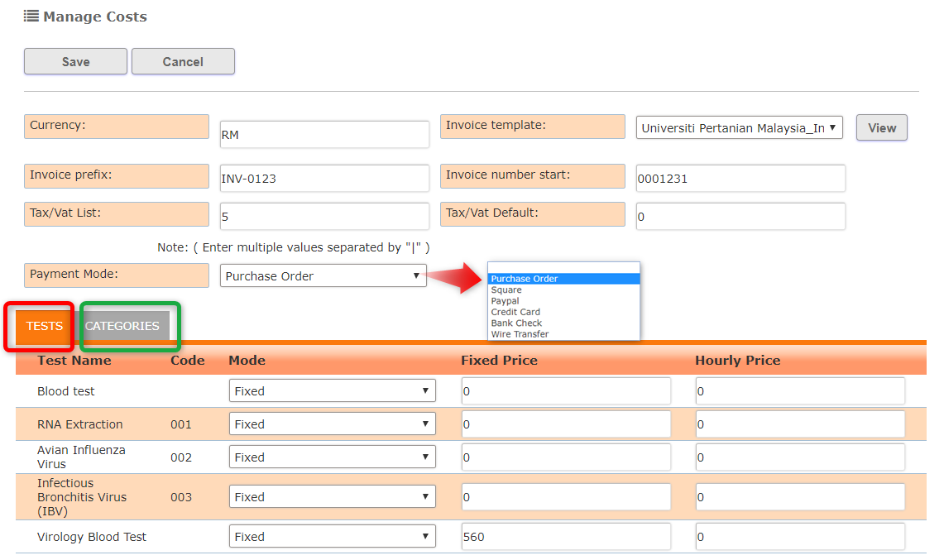Screen dimensions: 944x560
Task: Click Fixed Price field showing 560
Action: tap(566, 537)
